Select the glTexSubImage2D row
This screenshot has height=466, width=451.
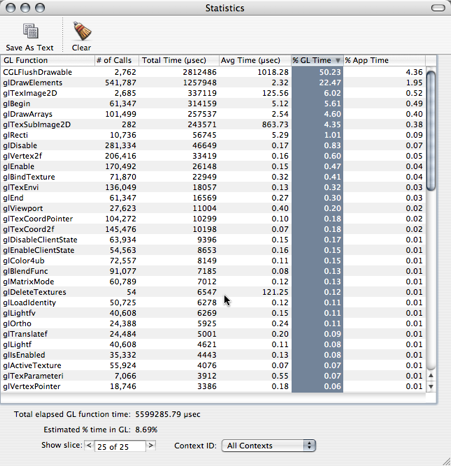(213, 125)
